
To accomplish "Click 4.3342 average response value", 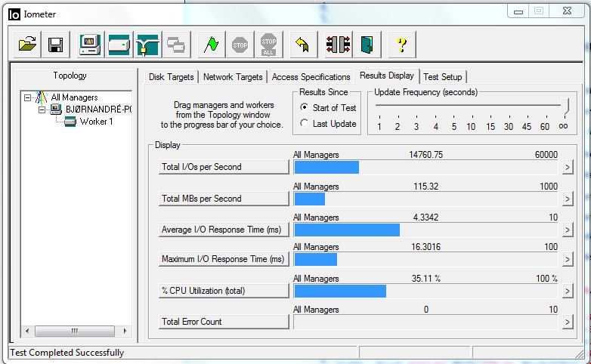I will (x=426, y=217).
